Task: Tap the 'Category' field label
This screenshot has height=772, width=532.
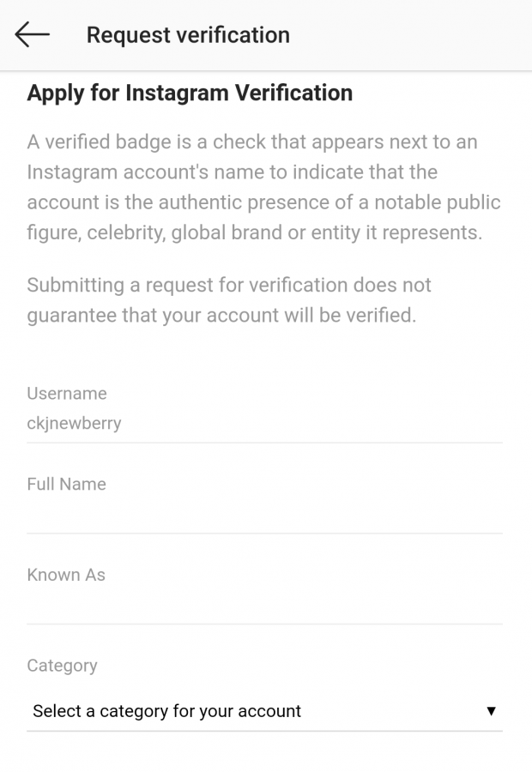Action: 62,666
